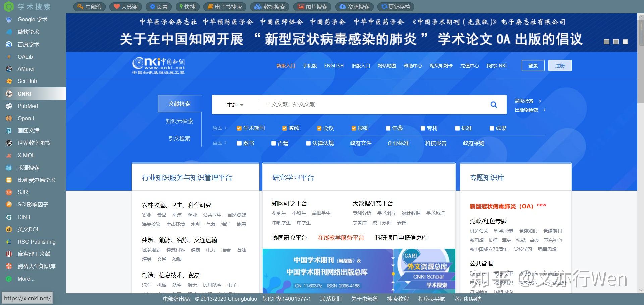Select 英文DOI icon

tap(9, 229)
